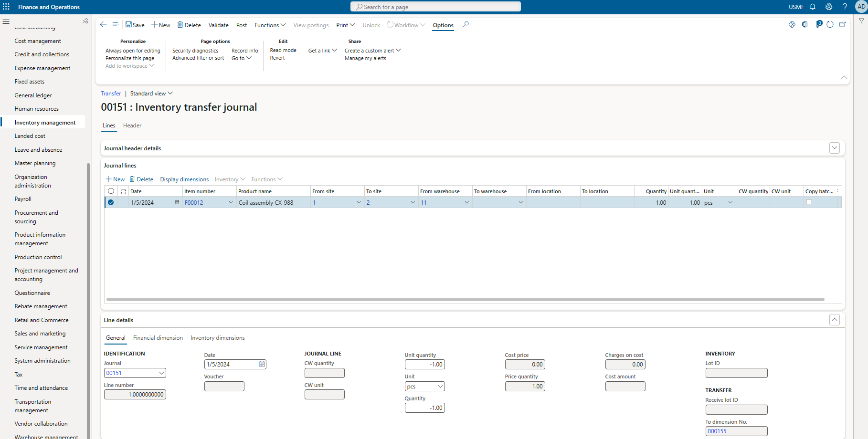Open the F00012 item number link
The height and width of the screenshot is (439, 868).
point(193,202)
